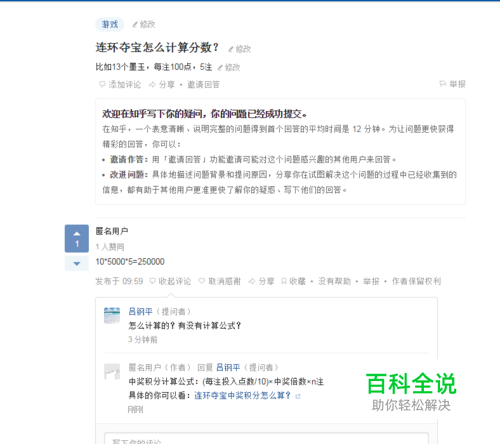Focus the comment input box
Viewport: 500px width, 444px height.
[266, 438]
